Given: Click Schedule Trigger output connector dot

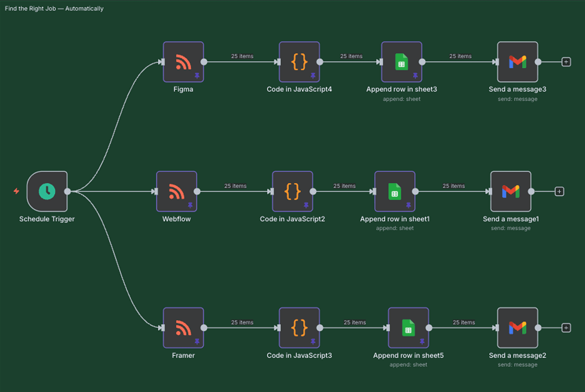Looking at the screenshot, I should coord(67,191).
